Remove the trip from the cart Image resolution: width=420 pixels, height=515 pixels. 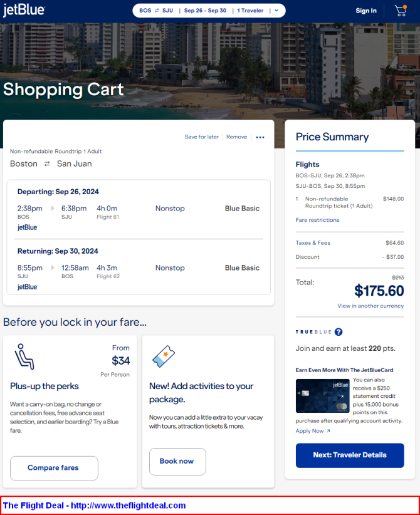tap(236, 137)
